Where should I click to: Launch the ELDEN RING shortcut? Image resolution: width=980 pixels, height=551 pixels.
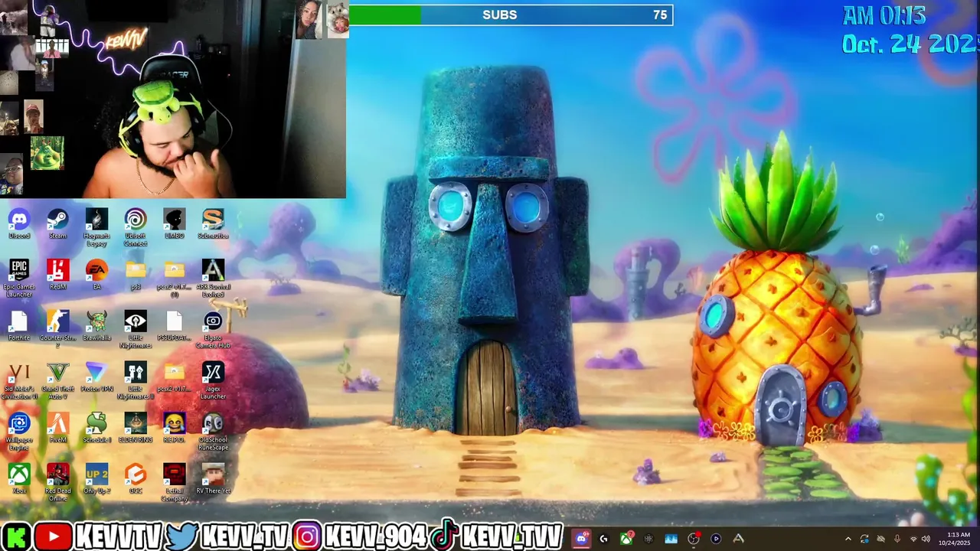(136, 428)
